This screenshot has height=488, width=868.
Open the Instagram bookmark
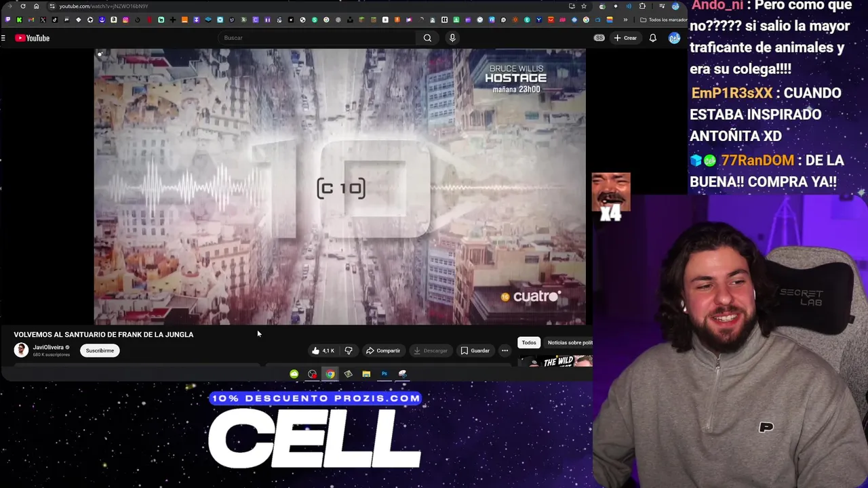125,20
